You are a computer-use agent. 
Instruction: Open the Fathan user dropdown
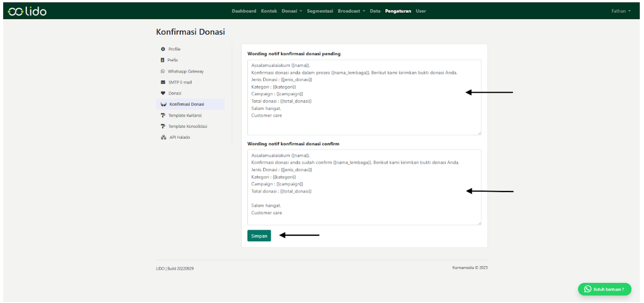[x=621, y=11]
